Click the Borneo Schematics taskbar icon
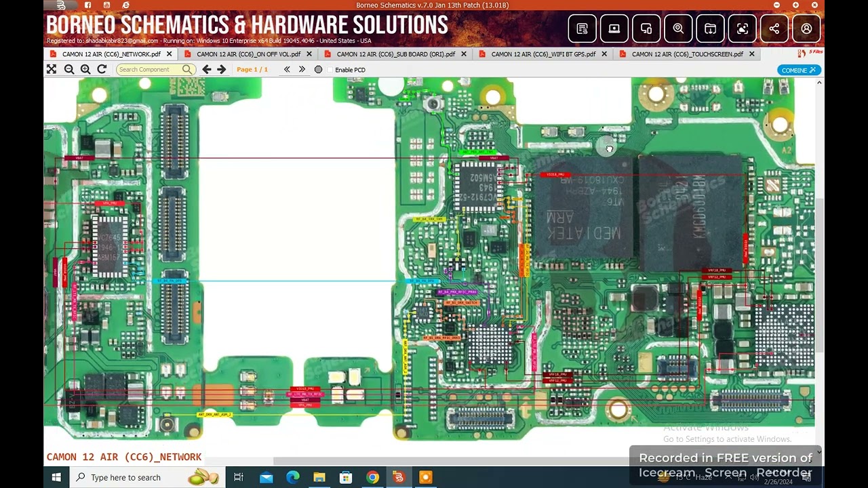This screenshot has height=488, width=868. 399,477
